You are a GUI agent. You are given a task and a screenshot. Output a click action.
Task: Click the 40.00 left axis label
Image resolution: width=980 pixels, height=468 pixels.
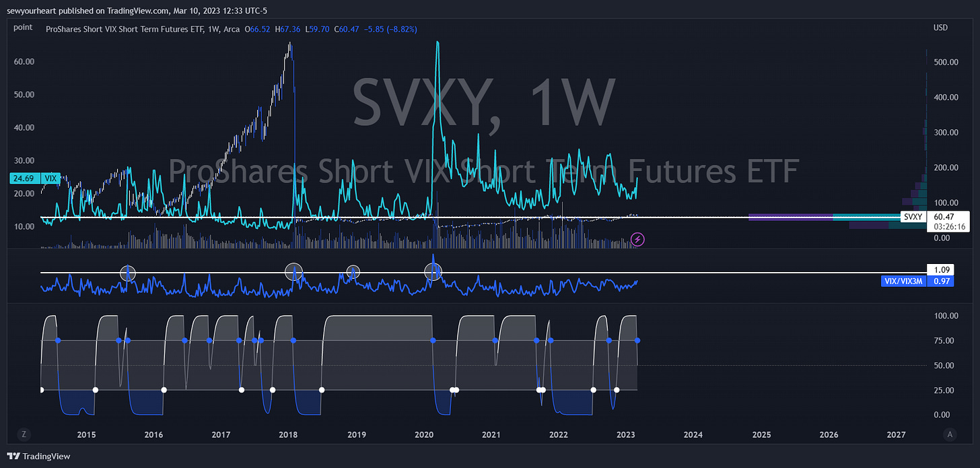coord(25,127)
